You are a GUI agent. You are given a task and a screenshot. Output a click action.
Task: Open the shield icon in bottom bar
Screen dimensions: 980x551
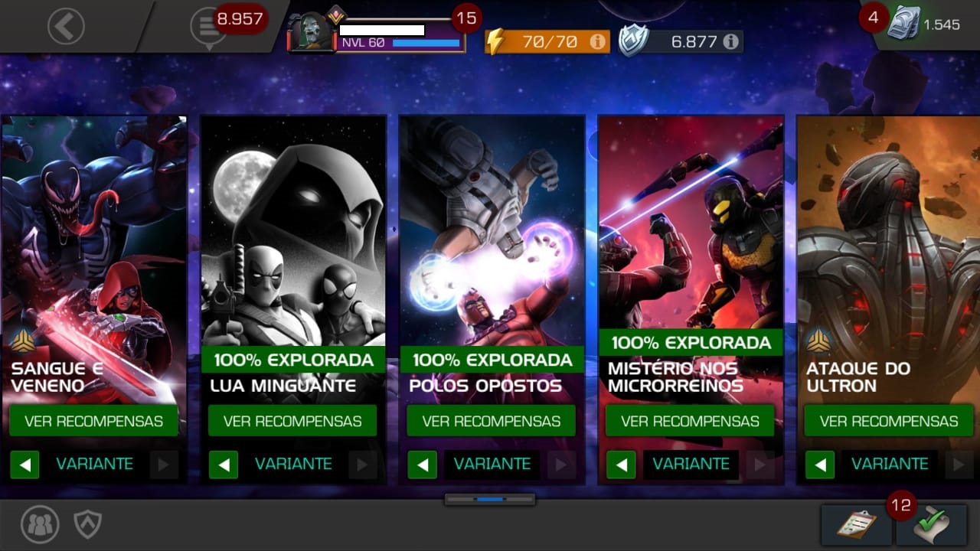[87, 524]
